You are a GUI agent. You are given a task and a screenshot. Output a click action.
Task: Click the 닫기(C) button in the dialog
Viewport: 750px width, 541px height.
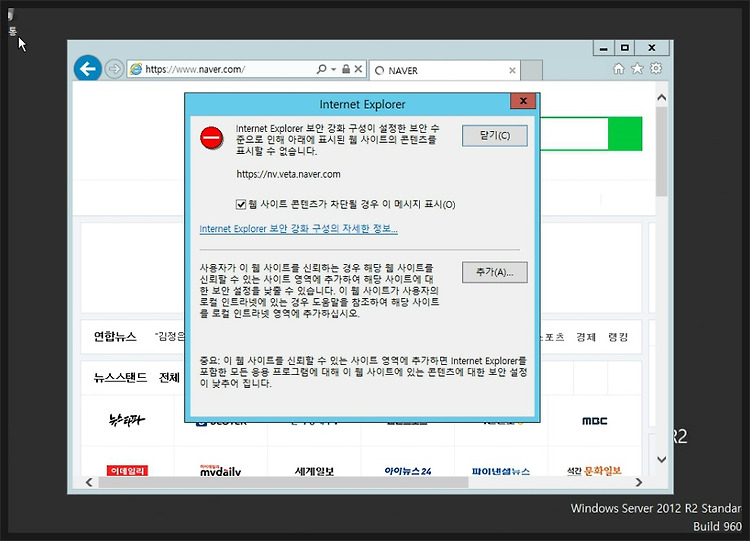495,135
